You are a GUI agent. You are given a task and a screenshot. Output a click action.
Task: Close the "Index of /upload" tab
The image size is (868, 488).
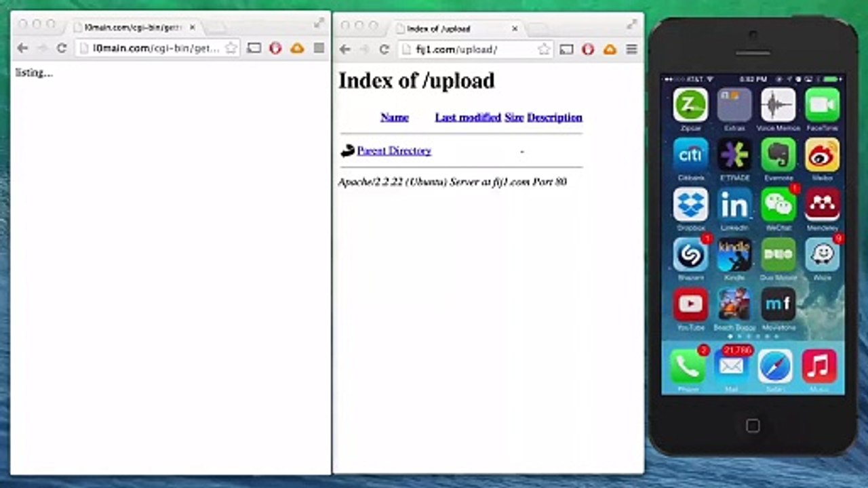click(515, 28)
